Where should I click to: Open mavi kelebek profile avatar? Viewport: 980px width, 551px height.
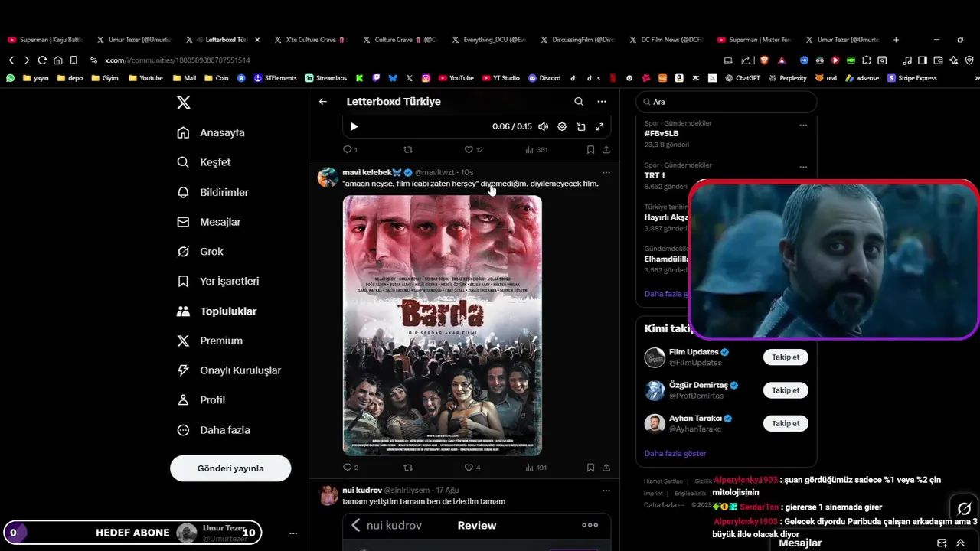[x=328, y=178]
